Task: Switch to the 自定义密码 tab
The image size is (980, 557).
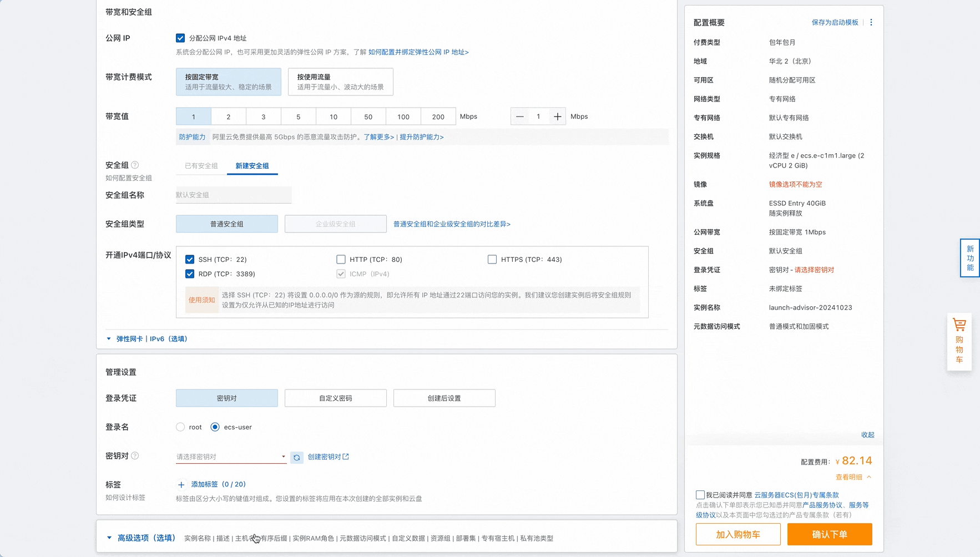Action: (335, 398)
